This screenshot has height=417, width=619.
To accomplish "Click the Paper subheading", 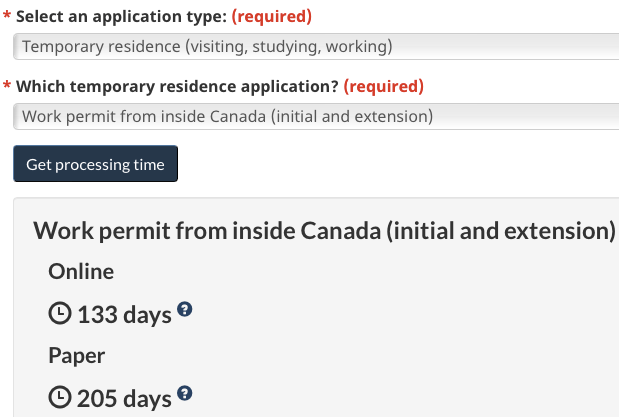I will click(x=77, y=355).
